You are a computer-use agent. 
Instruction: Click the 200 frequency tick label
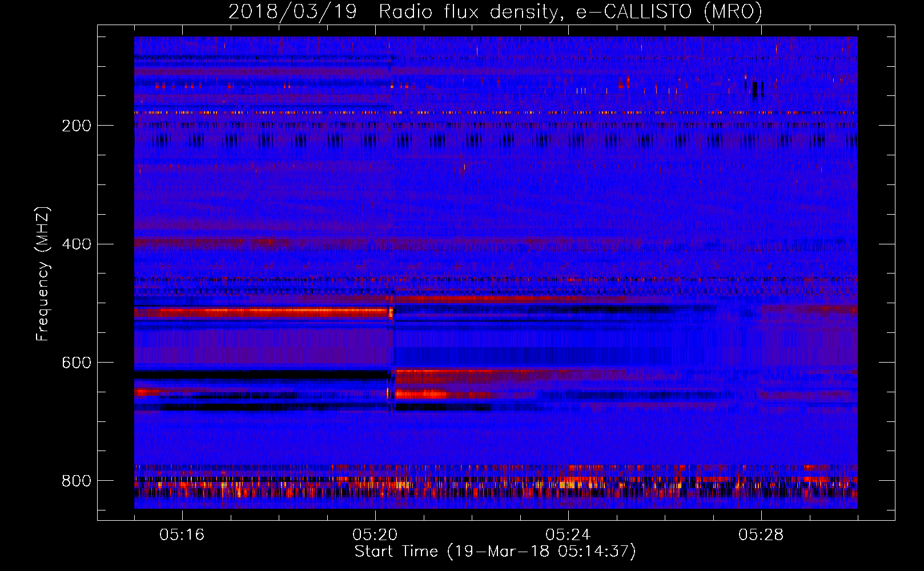point(77,126)
